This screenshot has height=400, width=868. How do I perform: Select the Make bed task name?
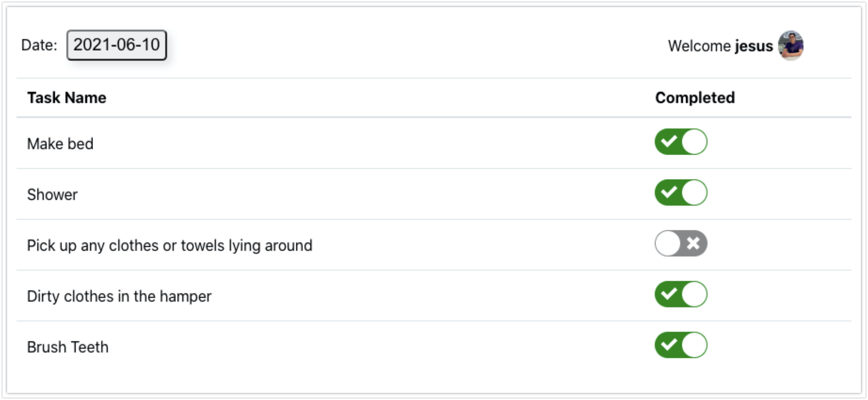tap(60, 144)
